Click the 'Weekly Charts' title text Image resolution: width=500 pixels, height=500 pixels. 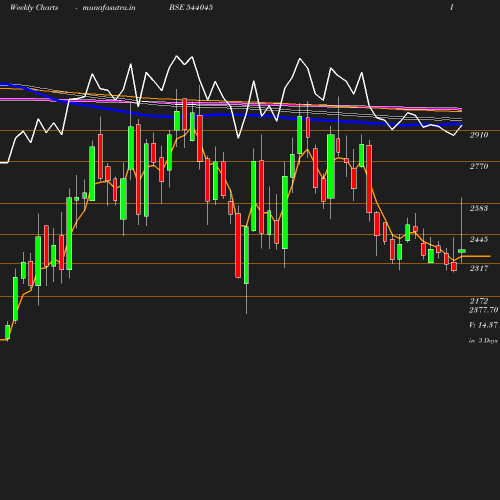(x=34, y=8)
